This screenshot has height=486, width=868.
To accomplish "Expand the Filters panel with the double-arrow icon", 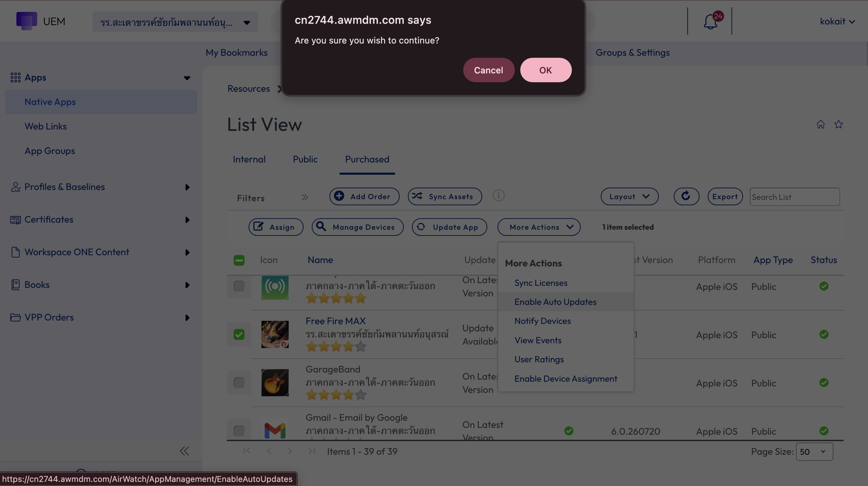I will pyautogui.click(x=305, y=197).
